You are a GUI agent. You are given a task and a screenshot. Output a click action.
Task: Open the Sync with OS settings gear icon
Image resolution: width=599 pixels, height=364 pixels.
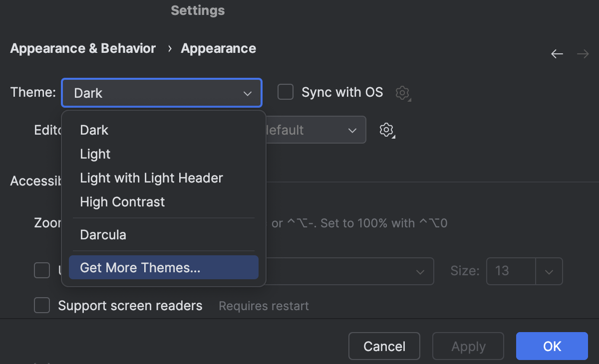point(402,93)
